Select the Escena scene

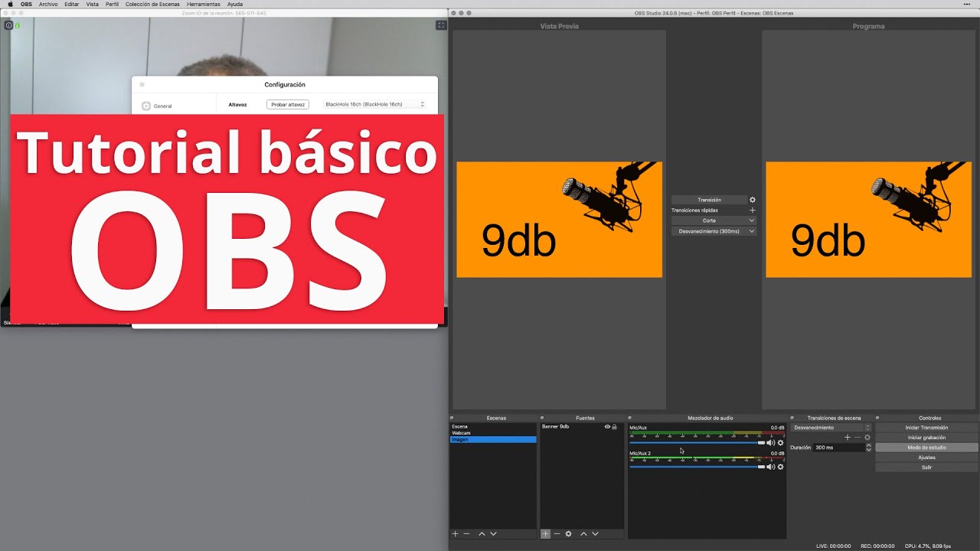(493, 426)
